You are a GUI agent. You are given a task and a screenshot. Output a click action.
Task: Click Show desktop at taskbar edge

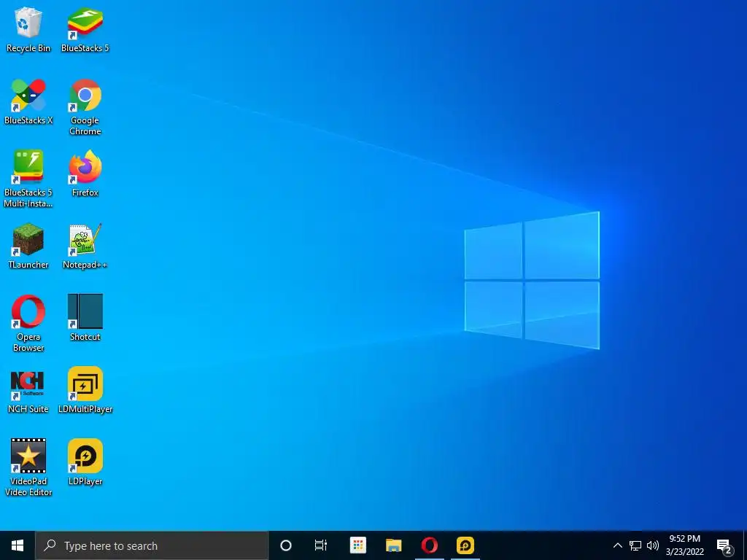tap(745, 545)
